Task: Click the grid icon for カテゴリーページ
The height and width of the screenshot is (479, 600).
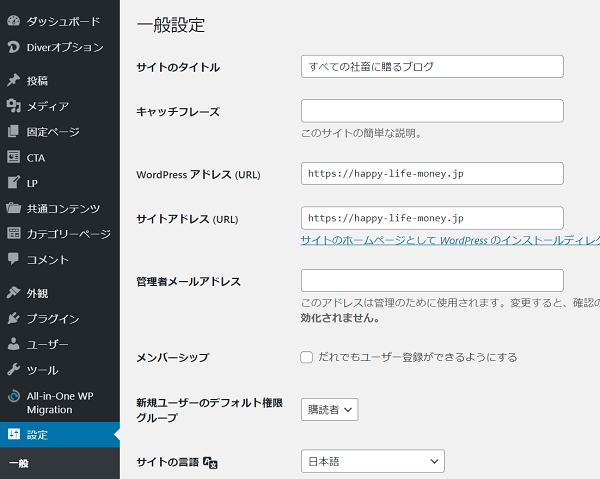Action: (x=13, y=233)
